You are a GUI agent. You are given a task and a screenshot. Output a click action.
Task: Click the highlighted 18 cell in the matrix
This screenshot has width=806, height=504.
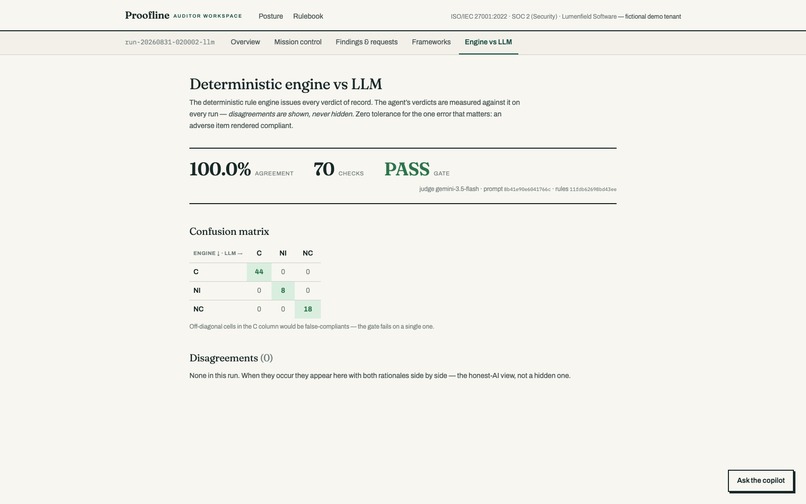(307, 309)
